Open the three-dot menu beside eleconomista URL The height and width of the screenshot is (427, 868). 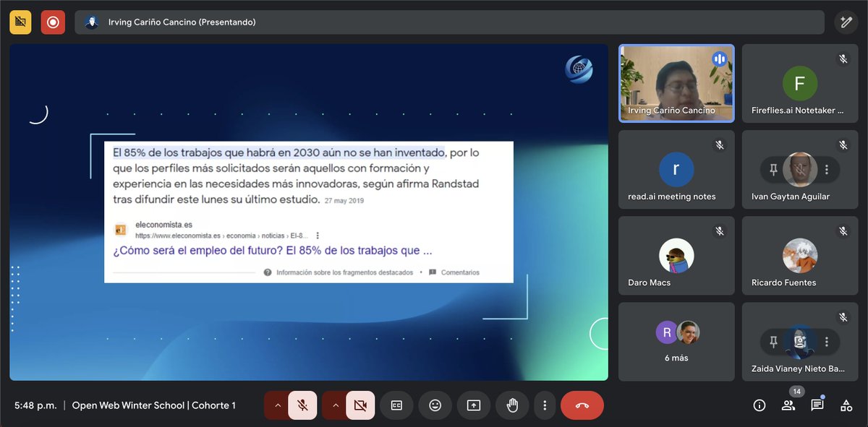[x=318, y=236]
